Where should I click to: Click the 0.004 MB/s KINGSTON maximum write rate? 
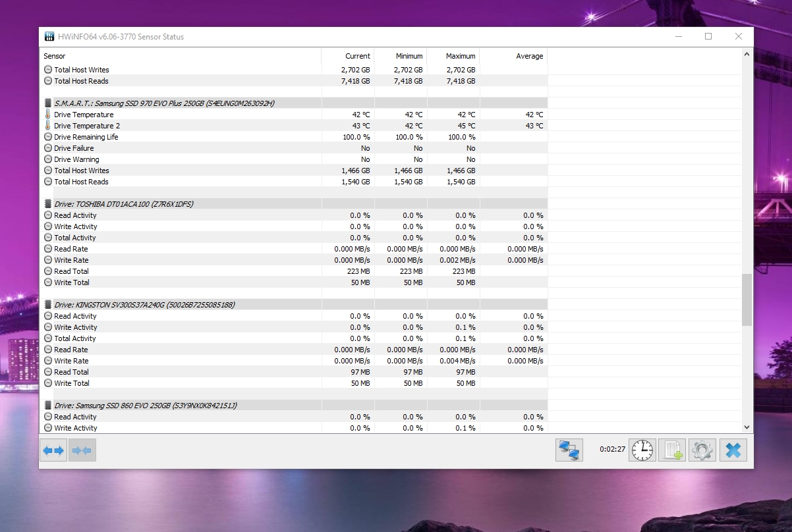click(457, 361)
